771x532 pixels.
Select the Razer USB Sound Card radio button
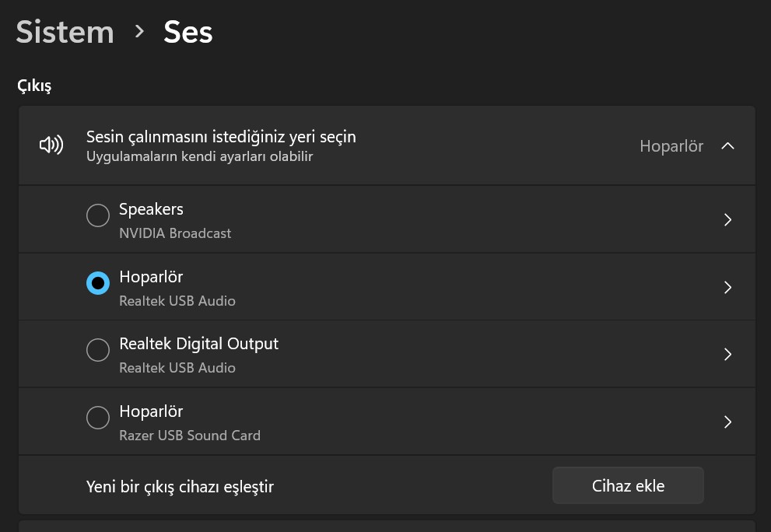(x=98, y=418)
